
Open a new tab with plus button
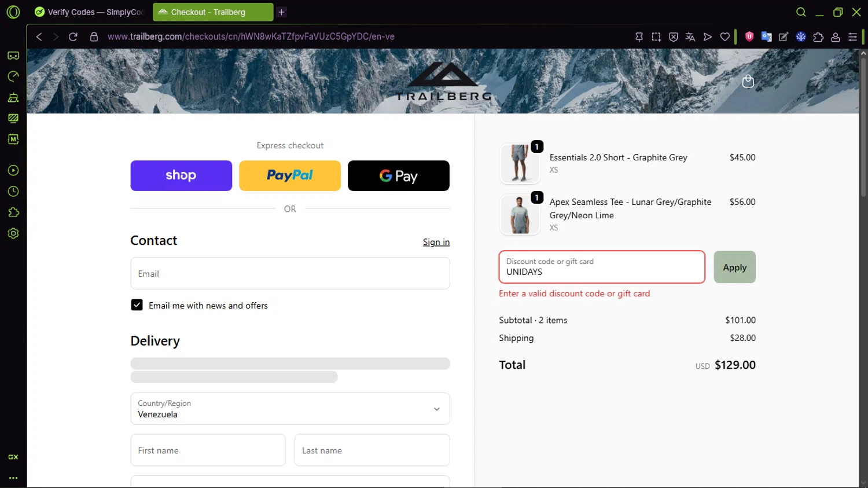pos(281,12)
